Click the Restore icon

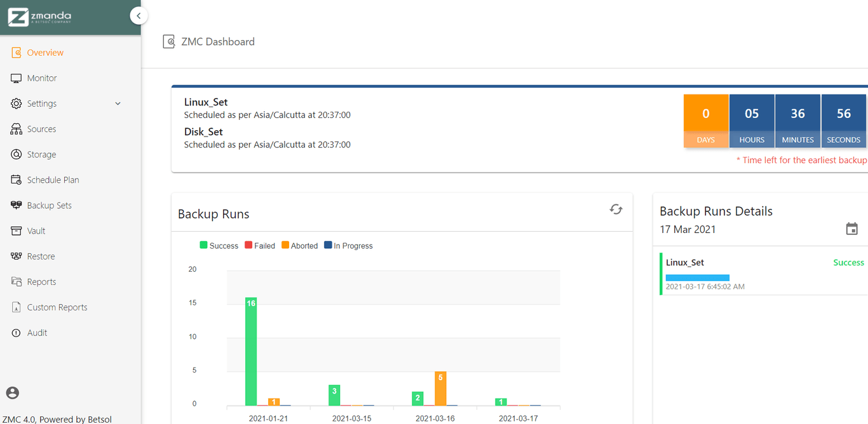(x=17, y=256)
